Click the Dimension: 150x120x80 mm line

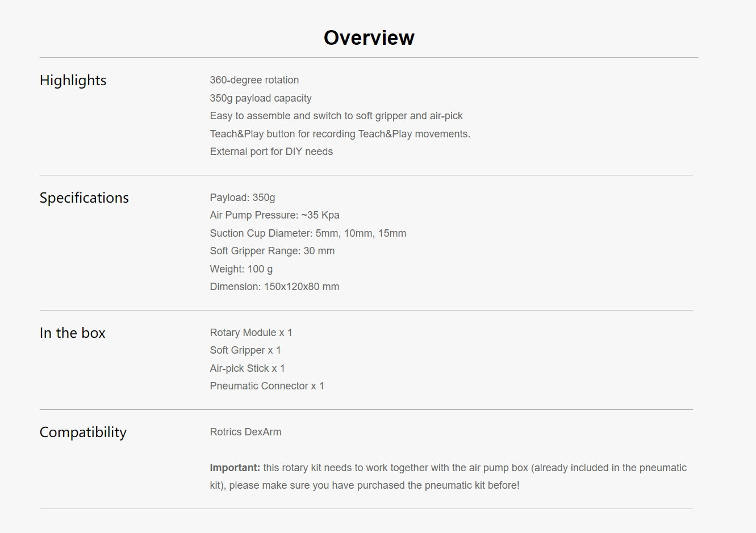pyautogui.click(x=274, y=287)
